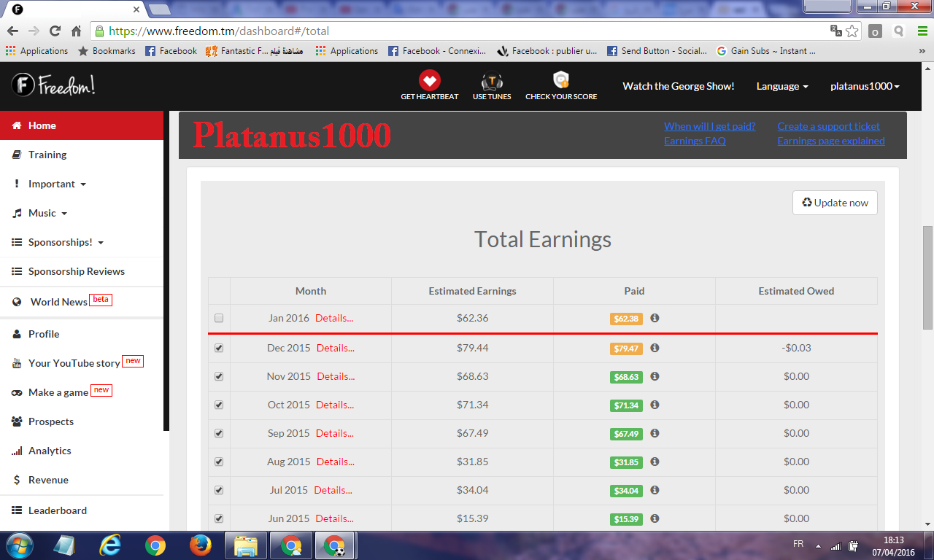Viewport: 934px width, 560px height.
Task: Click the info icon for Jul 2015 payment
Action: [x=655, y=490]
